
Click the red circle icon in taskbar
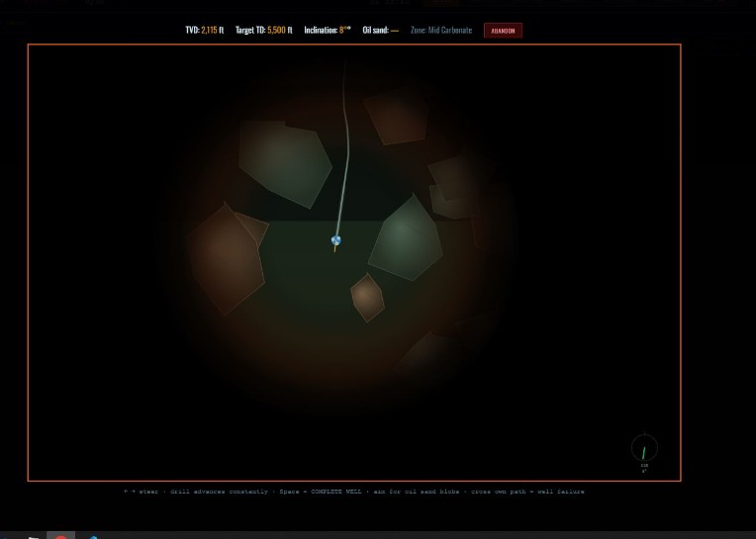60,536
